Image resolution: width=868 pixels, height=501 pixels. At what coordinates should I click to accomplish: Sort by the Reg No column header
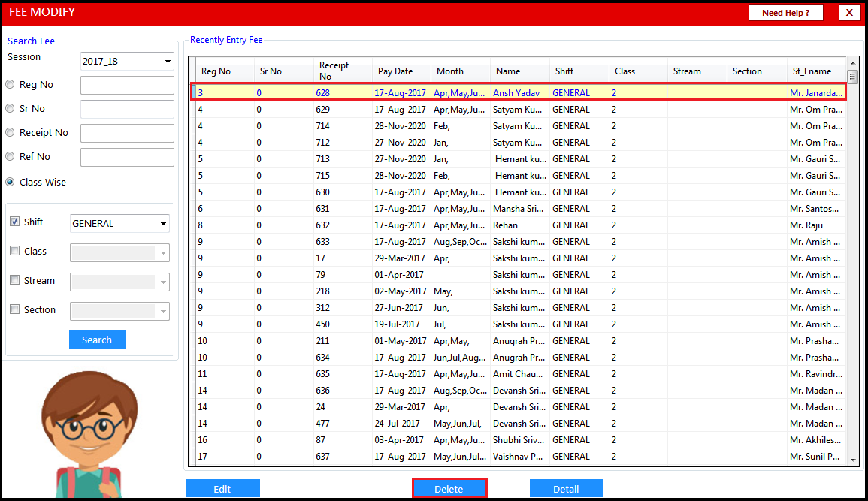(x=225, y=71)
